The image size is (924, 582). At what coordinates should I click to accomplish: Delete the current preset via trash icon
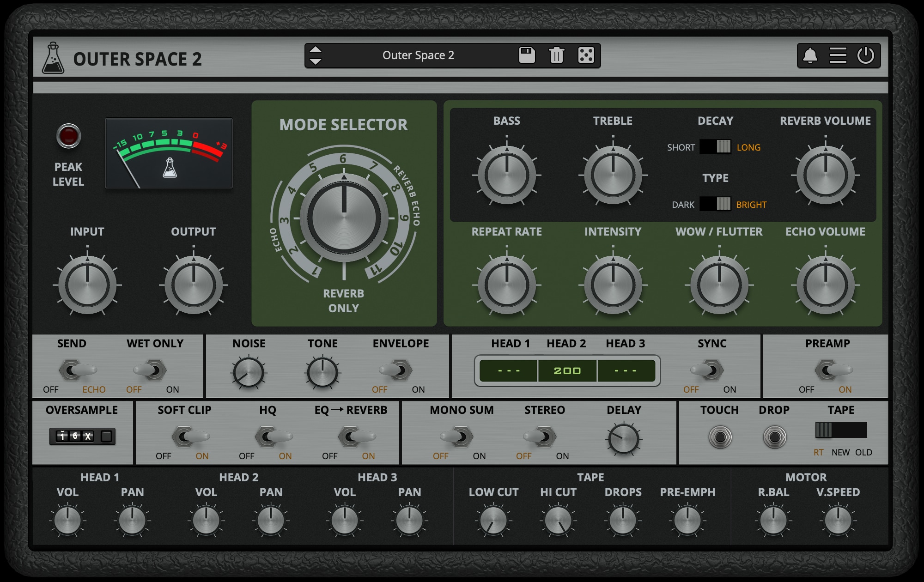557,55
